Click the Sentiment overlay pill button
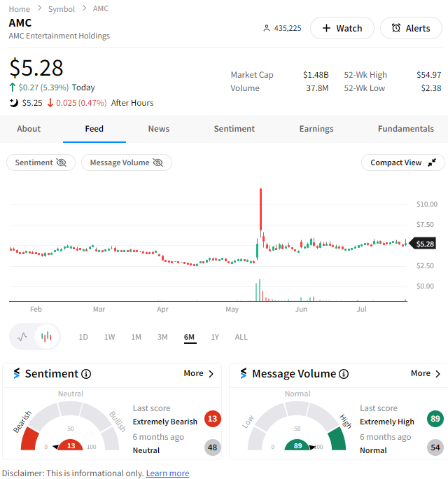 point(41,162)
